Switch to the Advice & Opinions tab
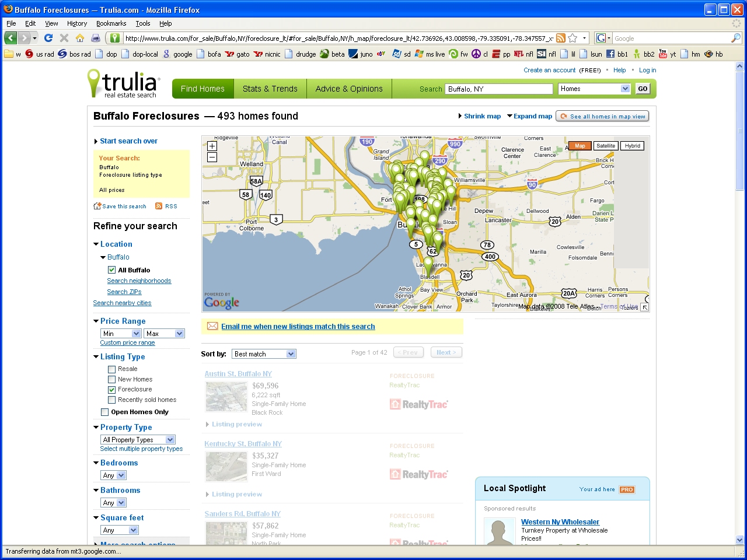Screen dimensions: 747x560 349,89
